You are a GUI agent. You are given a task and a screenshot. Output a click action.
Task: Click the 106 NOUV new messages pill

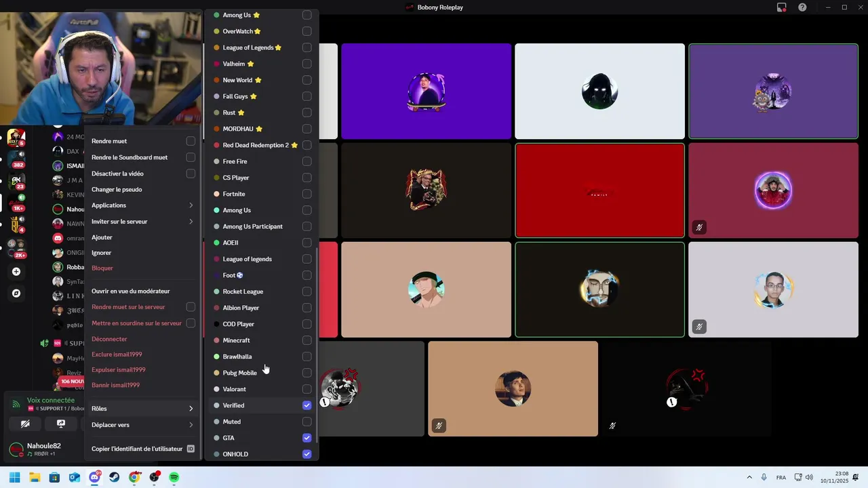coord(72,382)
